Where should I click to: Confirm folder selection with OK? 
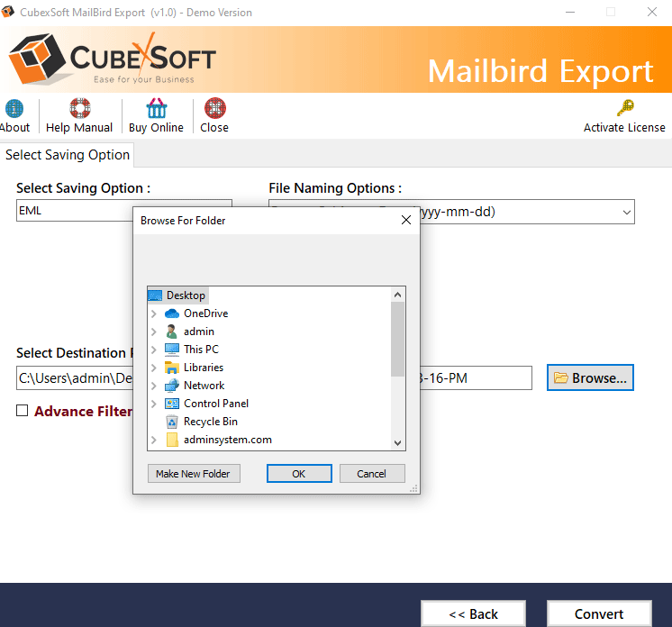coord(299,474)
